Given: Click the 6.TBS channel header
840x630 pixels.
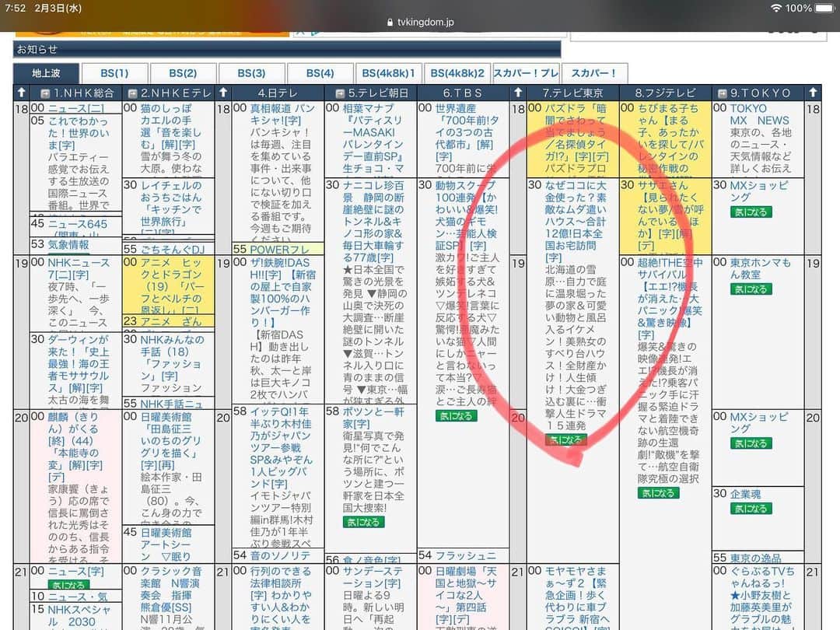Looking at the screenshot, I should [463, 93].
